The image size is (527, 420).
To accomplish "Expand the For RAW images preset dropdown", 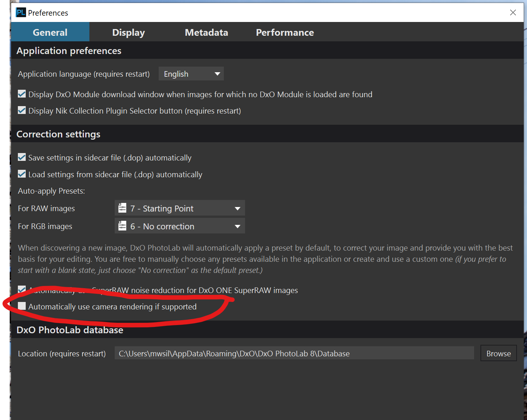I will point(180,208).
